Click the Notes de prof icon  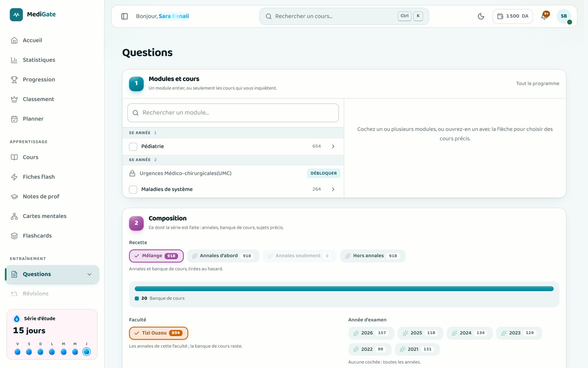click(14, 197)
